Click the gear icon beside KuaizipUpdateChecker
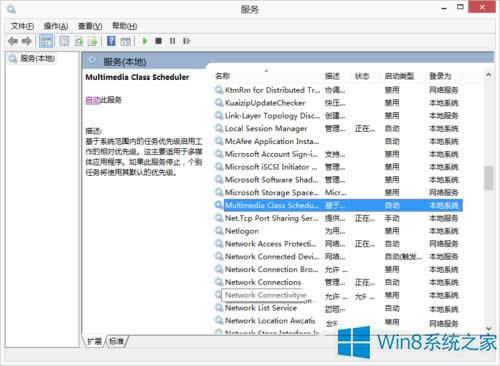Image resolution: width=500 pixels, height=366 pixels. pos(219,103)
